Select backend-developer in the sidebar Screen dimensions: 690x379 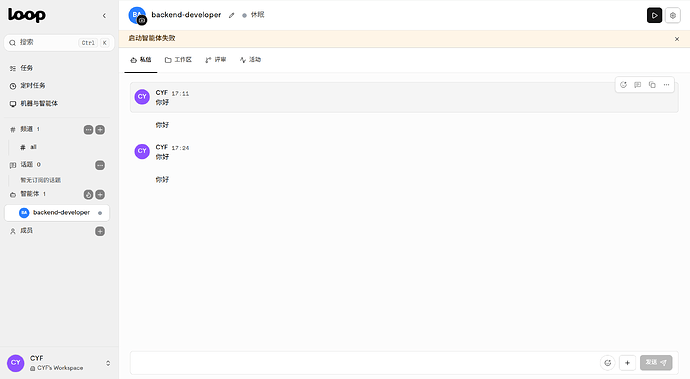point(57,213)
